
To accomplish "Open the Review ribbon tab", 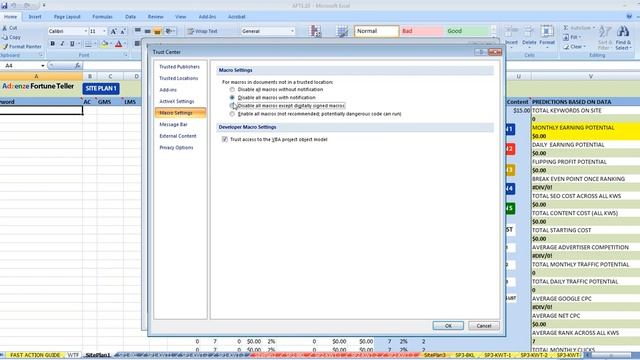I will point(155,17).
